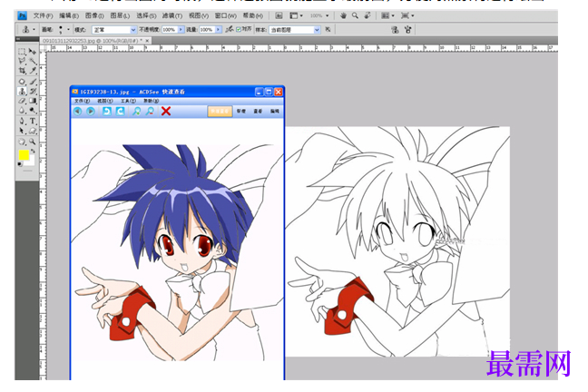The height and width of the screenshot is (392, 588).
Task: Select the Eyedropper tool in the toolbox
Action: (x=33, y=70)
